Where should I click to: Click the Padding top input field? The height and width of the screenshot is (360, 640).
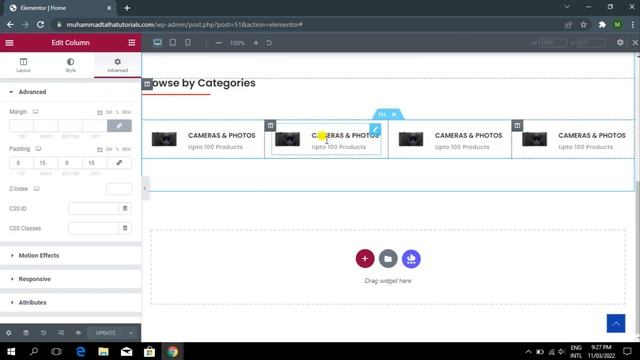click(x=21, y=163)
